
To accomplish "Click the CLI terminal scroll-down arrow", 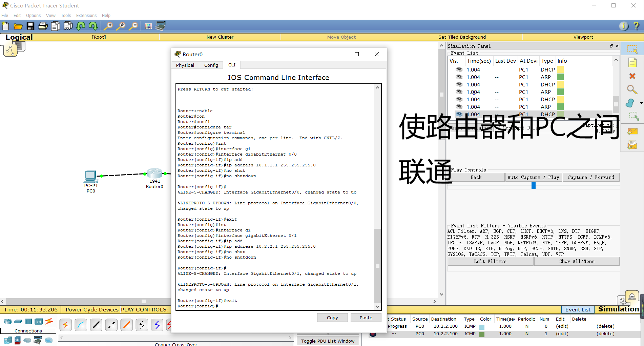I will click(x=377, y=306).
